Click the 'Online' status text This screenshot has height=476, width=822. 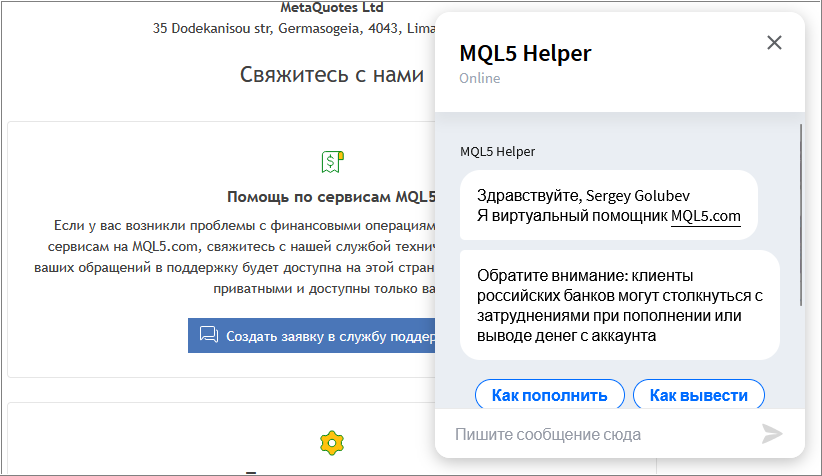click(x=480, y=78)
